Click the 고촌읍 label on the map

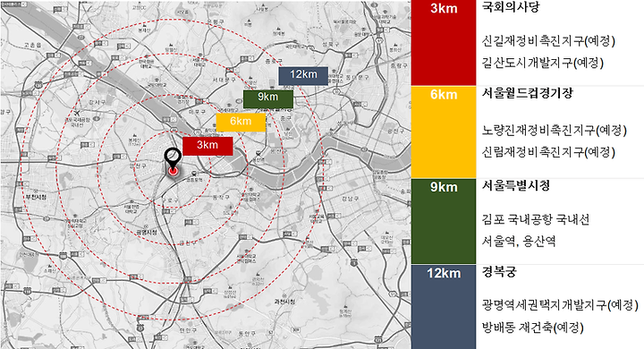click(32, 45)
